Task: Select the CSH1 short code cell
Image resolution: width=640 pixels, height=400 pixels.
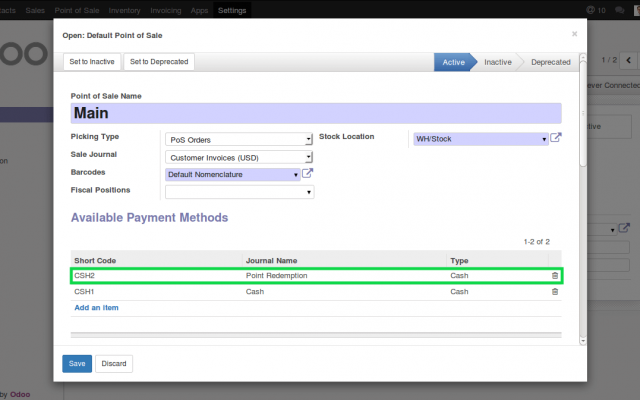Action: tap(84, 291)
